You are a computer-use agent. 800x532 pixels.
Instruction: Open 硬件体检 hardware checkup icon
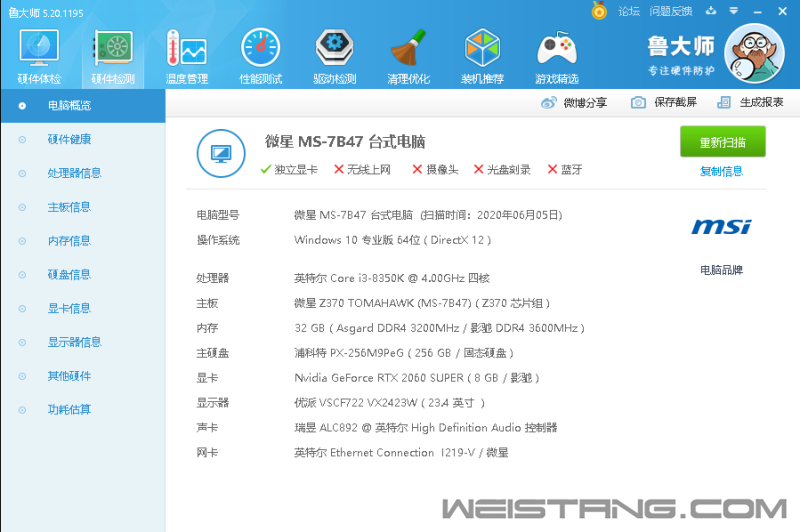39,55
